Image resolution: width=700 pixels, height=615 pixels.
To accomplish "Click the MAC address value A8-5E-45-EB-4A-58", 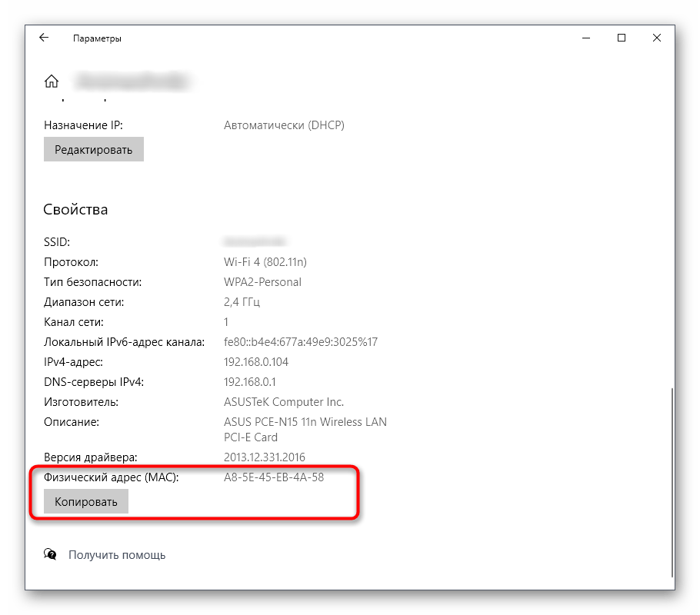I will tap(274, 477).
